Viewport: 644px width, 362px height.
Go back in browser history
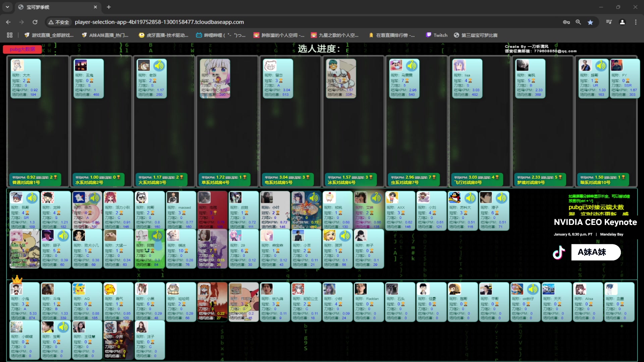(x=8, y=22)
